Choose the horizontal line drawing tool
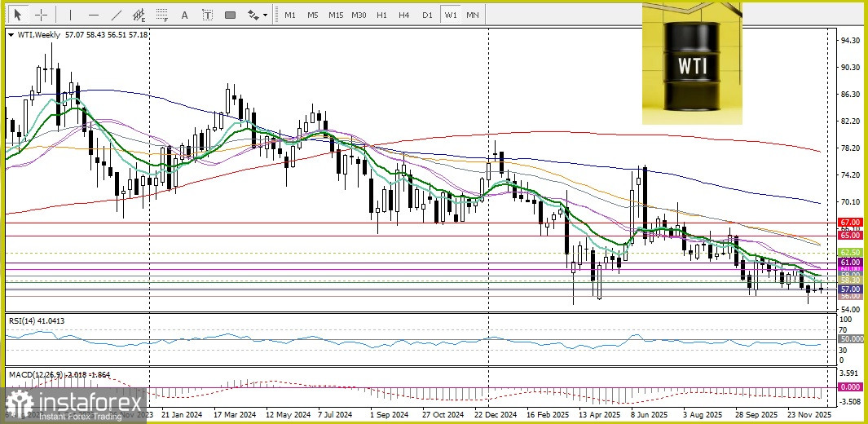Image resolution: width=868 pixels, height=424 pixels. (x=94, y=15)
